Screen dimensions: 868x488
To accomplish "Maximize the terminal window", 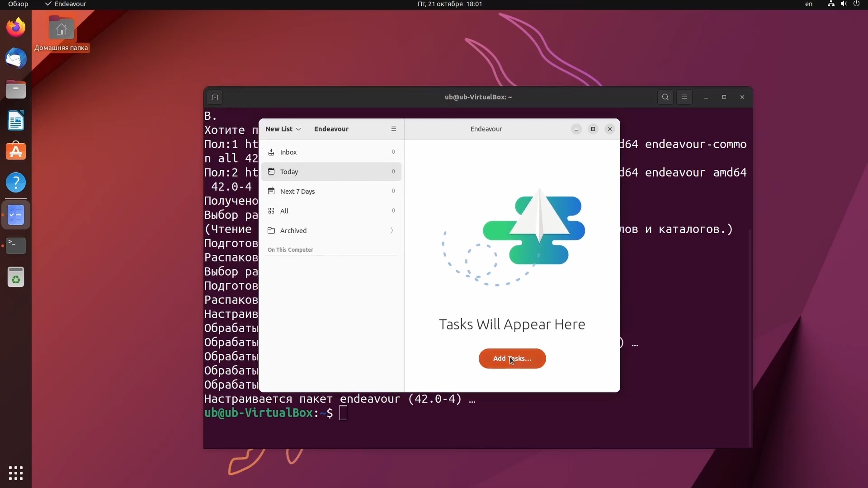I will click(x=724, y=97).
